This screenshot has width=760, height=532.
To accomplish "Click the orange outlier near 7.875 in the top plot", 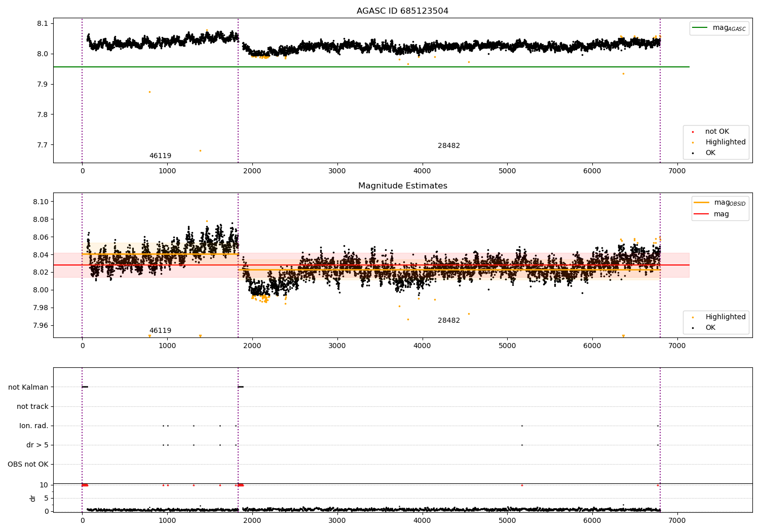I will coord(149,92).
